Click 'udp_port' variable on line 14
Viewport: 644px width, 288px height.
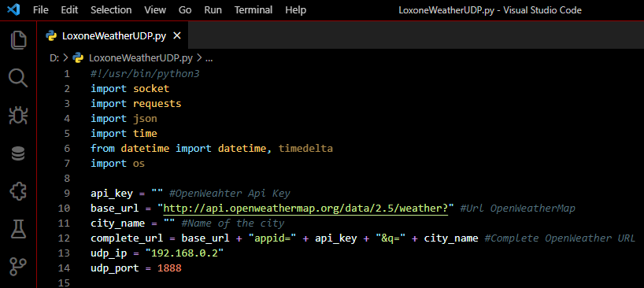coord(115,268)
